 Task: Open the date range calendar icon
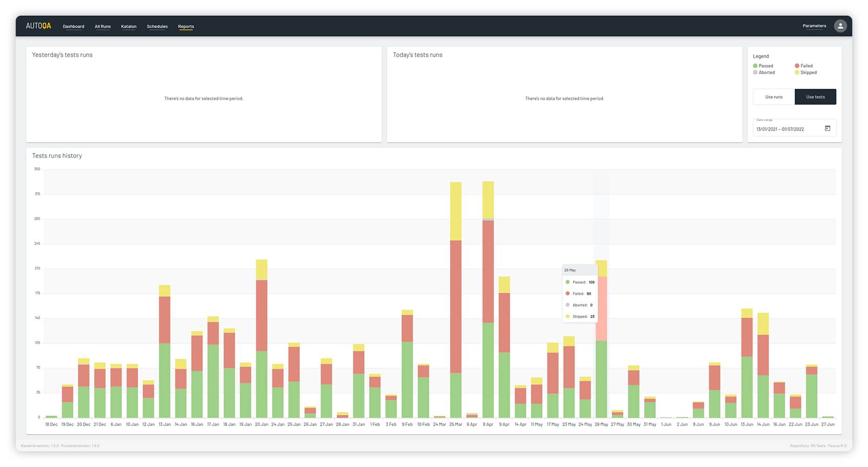(x=827, y=129)
